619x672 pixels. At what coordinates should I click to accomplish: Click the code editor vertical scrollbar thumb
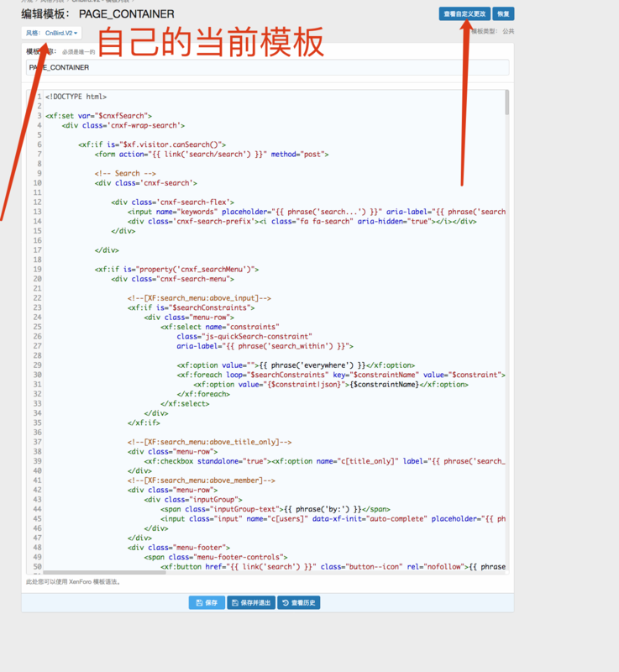[x=506, y=102]
